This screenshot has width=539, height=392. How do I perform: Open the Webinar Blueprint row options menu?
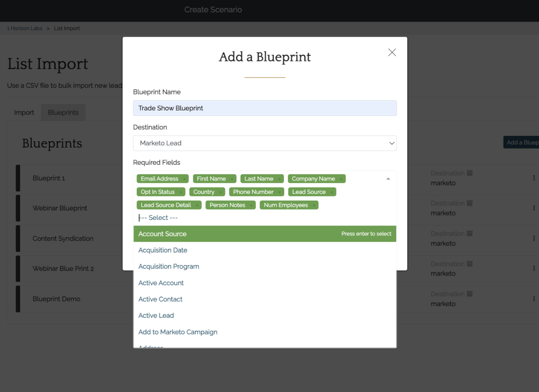tap(534, 208)
